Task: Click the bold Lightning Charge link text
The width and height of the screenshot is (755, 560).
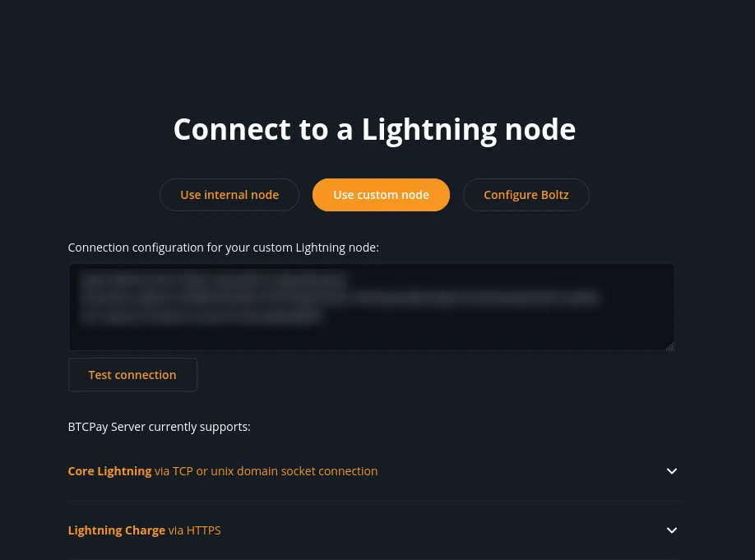Action: (x=116, y=530)
